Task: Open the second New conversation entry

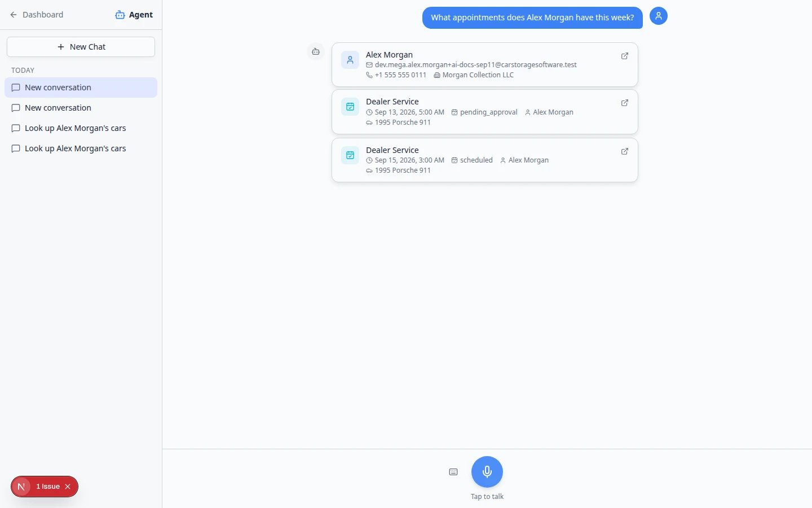Action: coord(81,108)
